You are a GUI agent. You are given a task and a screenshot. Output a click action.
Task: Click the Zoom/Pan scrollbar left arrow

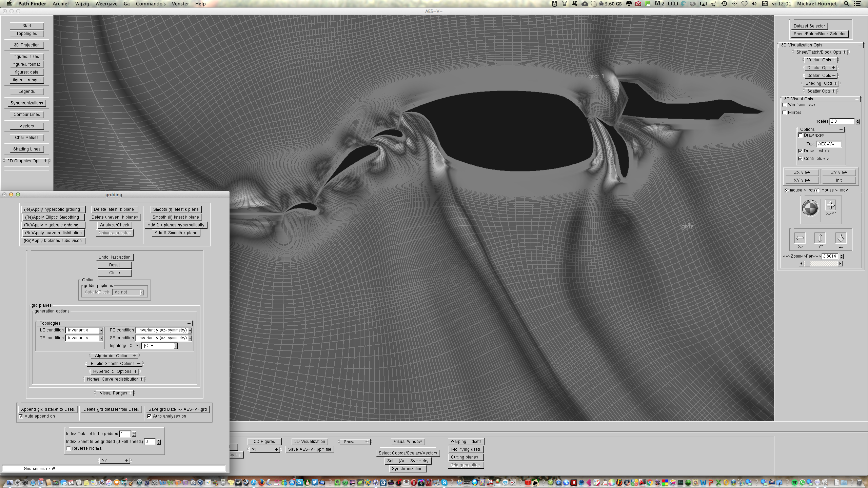(802, 264)
